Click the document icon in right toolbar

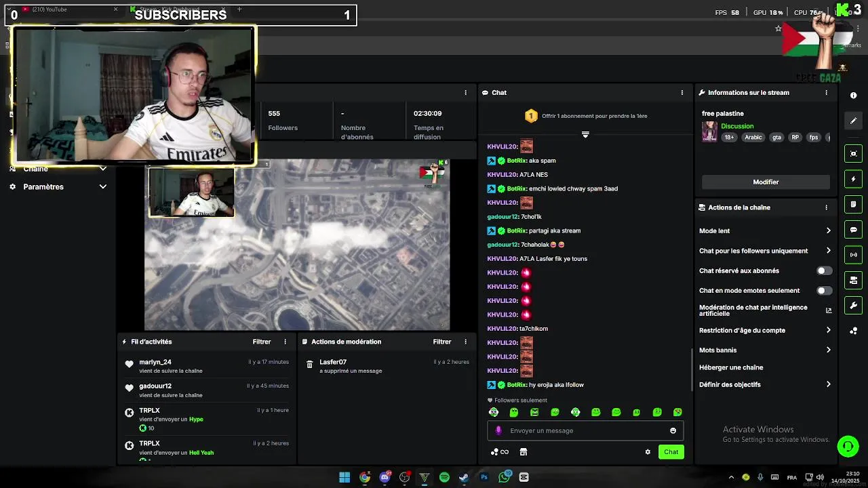pyautogui.click(x=853, y=204)
